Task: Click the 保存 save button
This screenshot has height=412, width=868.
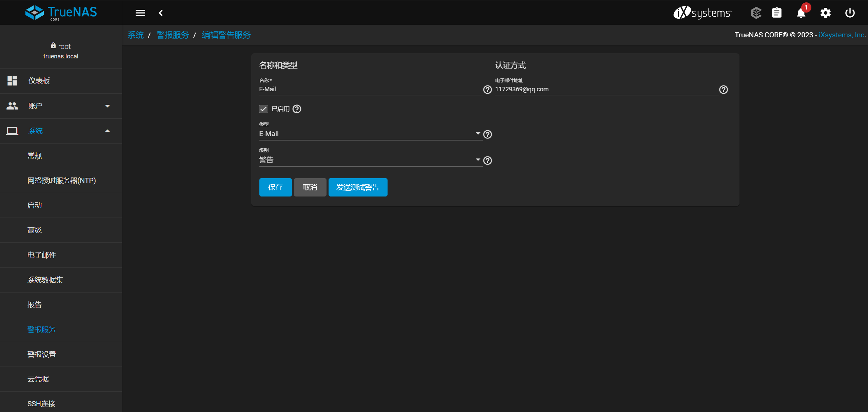Action: [275, 187]
